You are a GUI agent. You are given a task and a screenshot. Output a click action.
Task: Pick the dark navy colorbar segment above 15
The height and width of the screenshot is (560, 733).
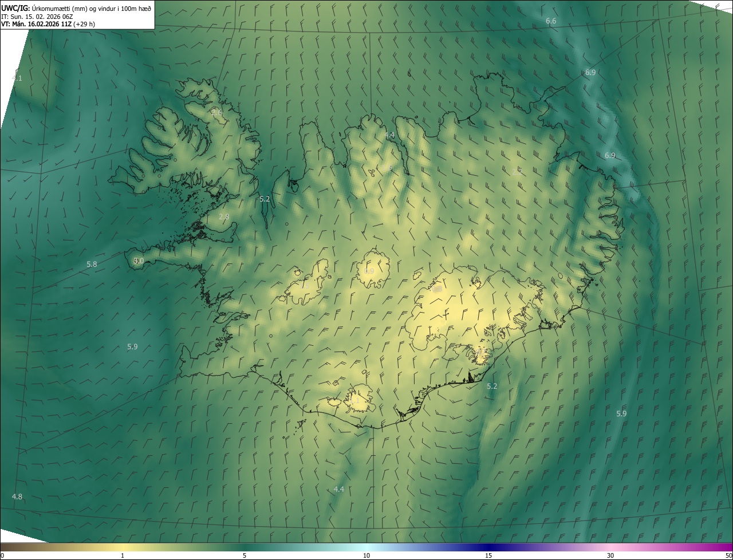pyautogui.click(x=488, y=547)
